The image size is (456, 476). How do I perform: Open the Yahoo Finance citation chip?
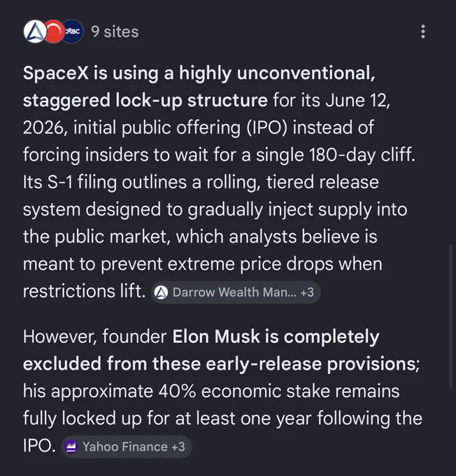click(x=126, y=447)
